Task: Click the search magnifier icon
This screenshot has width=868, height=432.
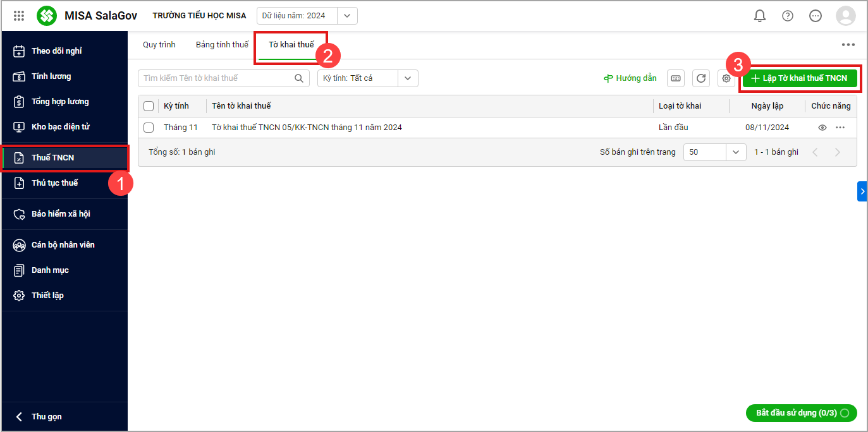Action: point(299,78)
